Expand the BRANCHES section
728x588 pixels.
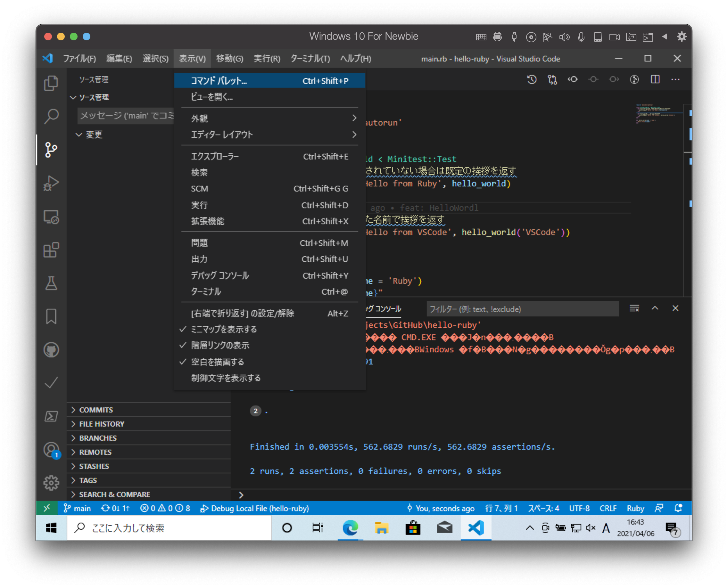tap(98, 437)
